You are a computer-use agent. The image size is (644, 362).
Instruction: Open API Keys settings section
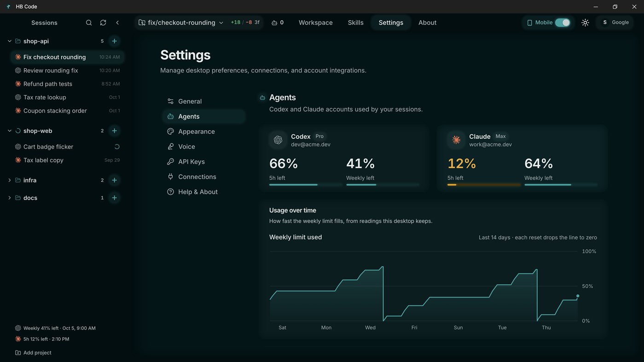(203, 162)
